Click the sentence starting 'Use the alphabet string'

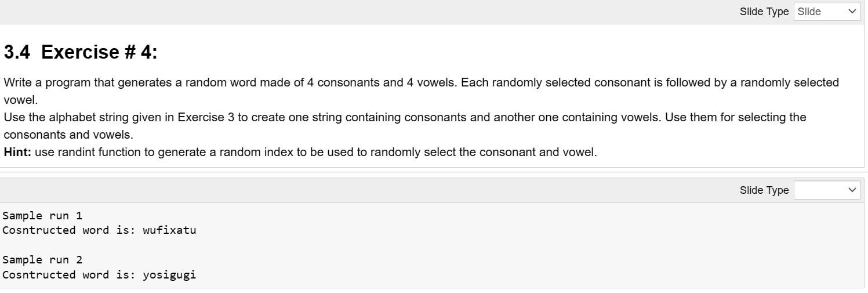point(405,126)
